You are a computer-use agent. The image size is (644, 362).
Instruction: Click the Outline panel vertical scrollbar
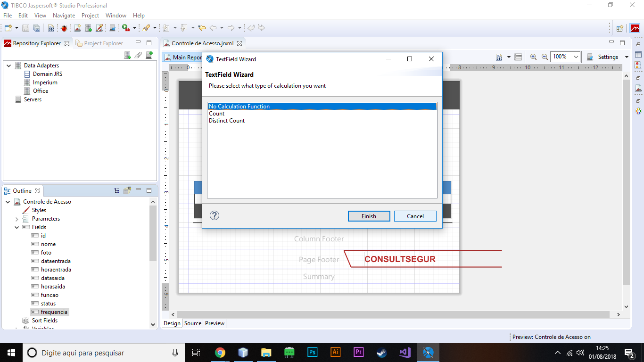153,233
